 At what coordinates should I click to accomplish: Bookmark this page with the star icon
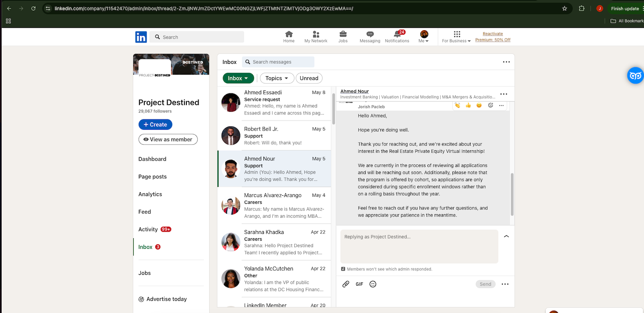(564, 8)
